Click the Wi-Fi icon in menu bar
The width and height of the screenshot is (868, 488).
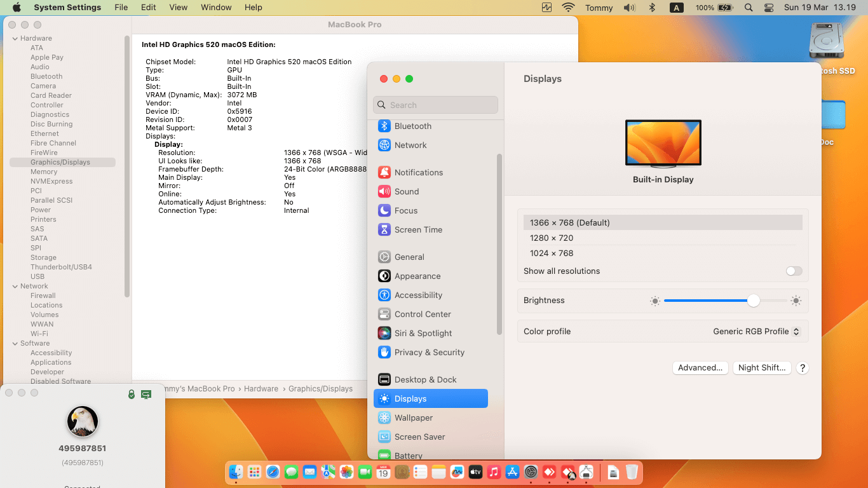pos(567,8)
